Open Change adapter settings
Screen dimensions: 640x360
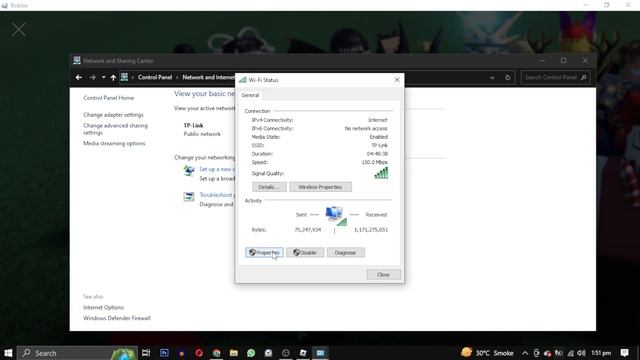(x=113, y=115)
